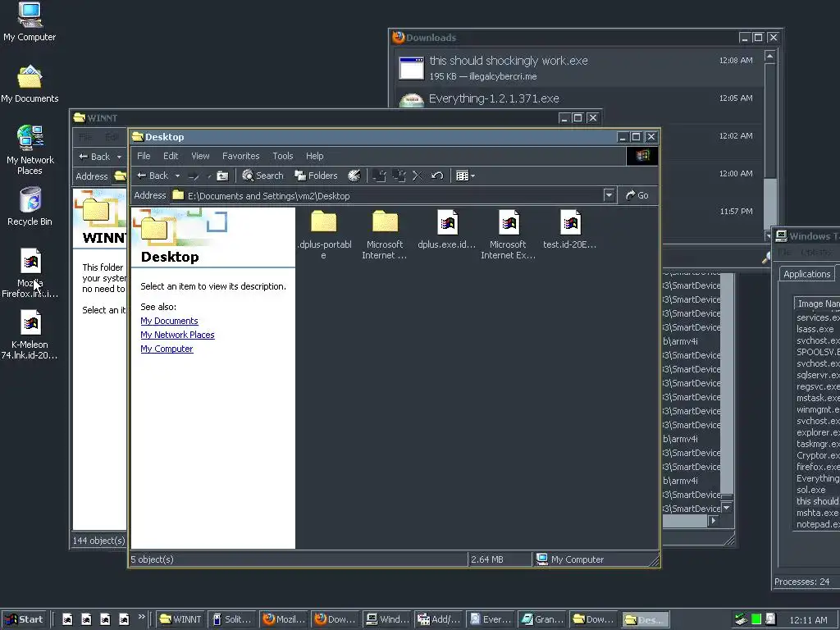Select the Microsoft Internet ... folder icon
Viewport: 840px width, 630px height.
pos(385,234)
